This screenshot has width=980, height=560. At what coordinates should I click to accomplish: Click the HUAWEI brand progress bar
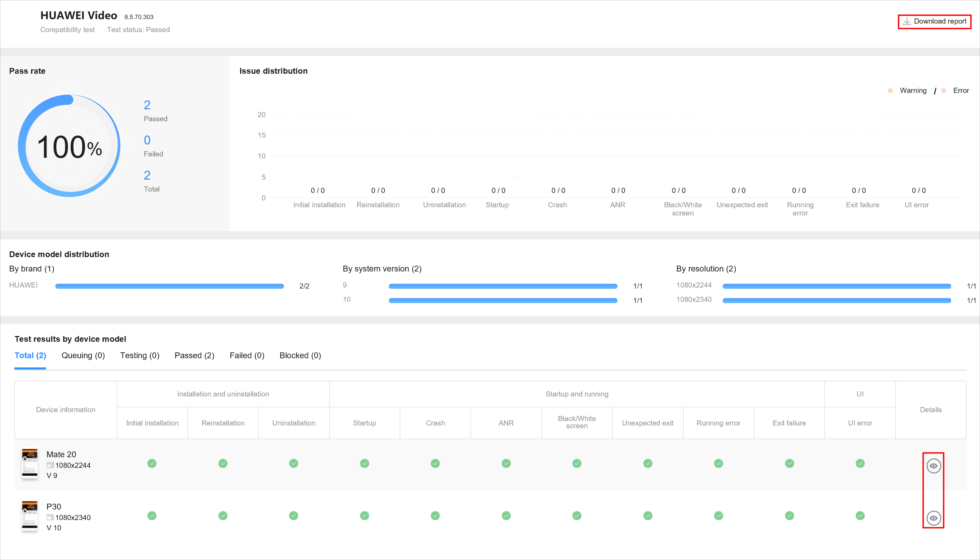169,286
